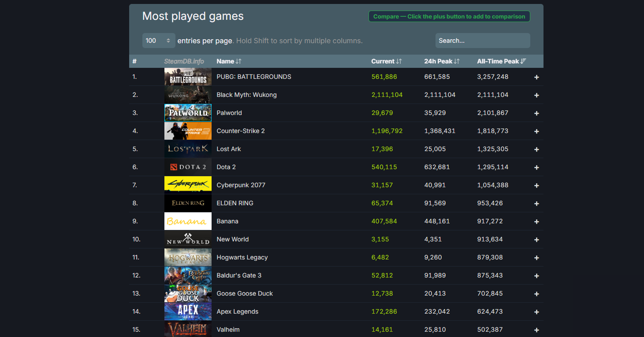This screenshot has height=337, width=644.
Task: Add Dota 2 to comparison via plus
Action: (x=536, y=167)
